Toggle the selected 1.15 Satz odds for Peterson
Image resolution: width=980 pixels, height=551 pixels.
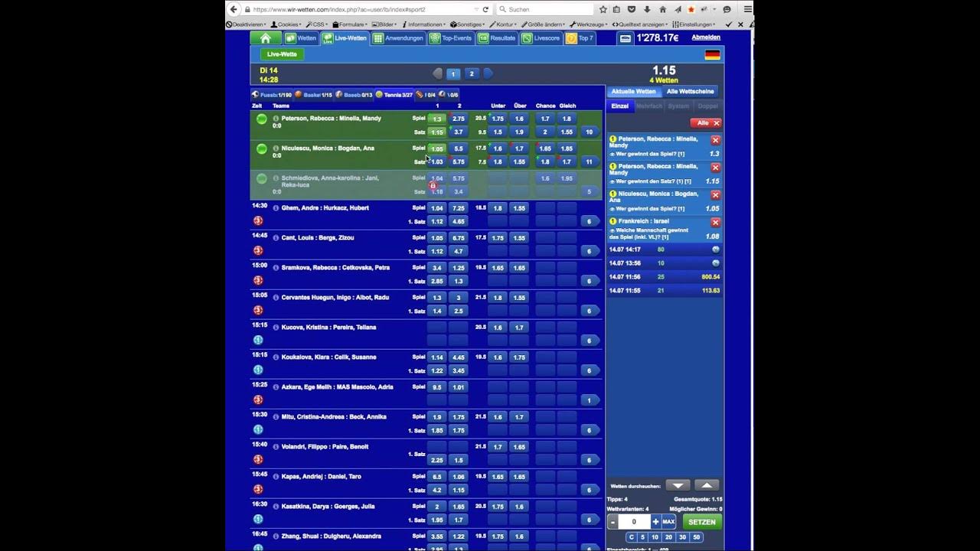click(x=437, y=132)
